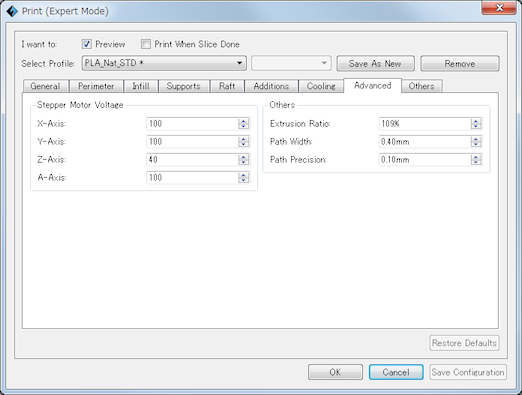Select the Others tab

(422, 86)
